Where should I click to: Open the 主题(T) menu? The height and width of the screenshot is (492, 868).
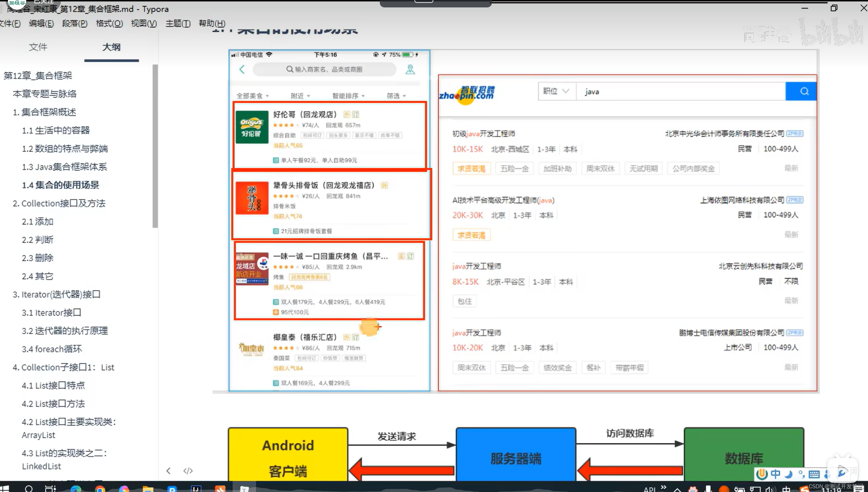click(x=178, y=23)
